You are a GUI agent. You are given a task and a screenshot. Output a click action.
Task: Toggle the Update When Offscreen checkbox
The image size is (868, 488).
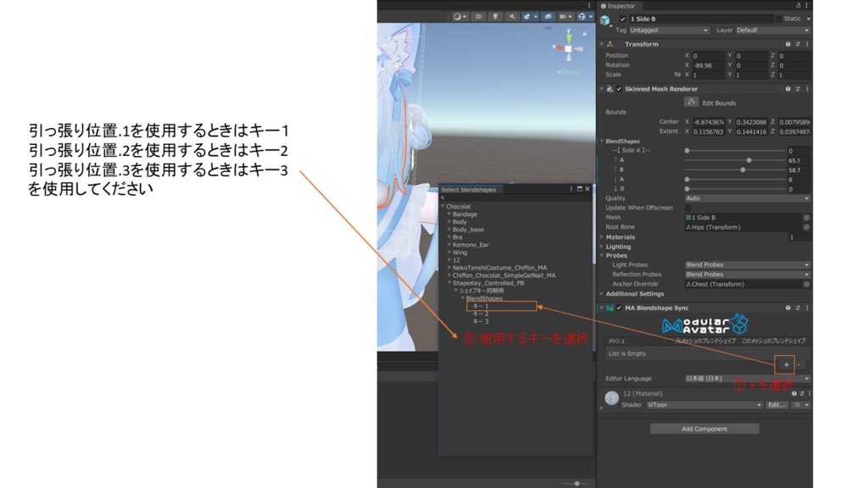point(688,208)
